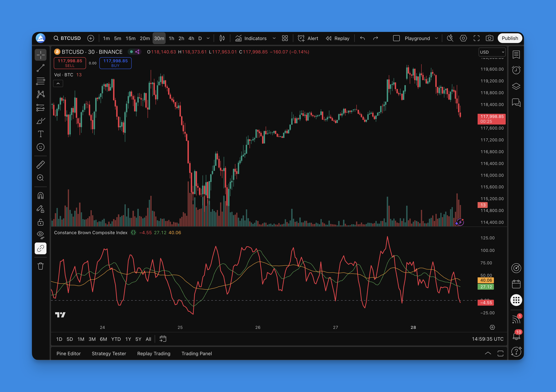
Task: Click the SELL 117,998.85 button
Action: pos(70,63)
